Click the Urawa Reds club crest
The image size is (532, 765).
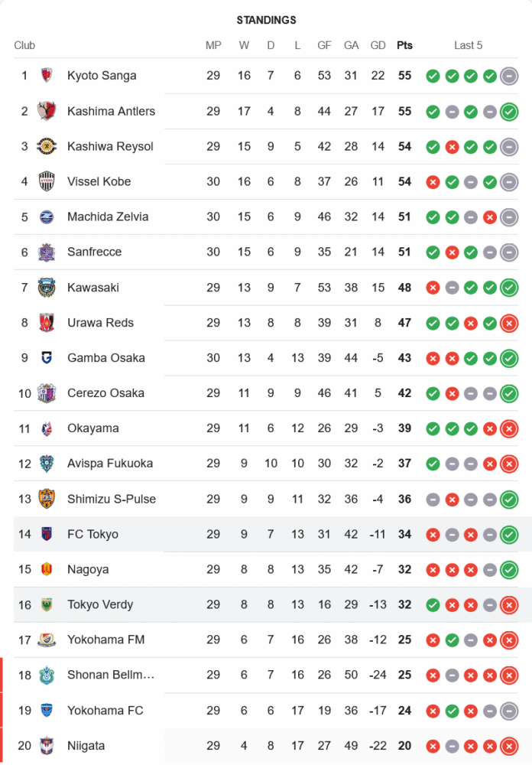[47, 323]
